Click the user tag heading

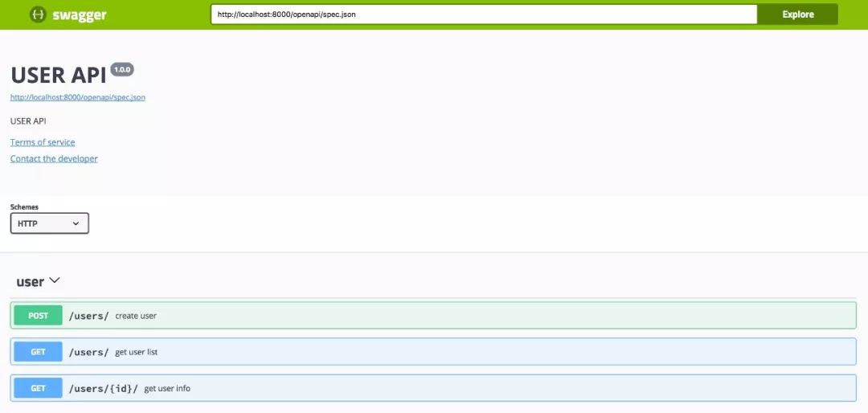(30, 282)
